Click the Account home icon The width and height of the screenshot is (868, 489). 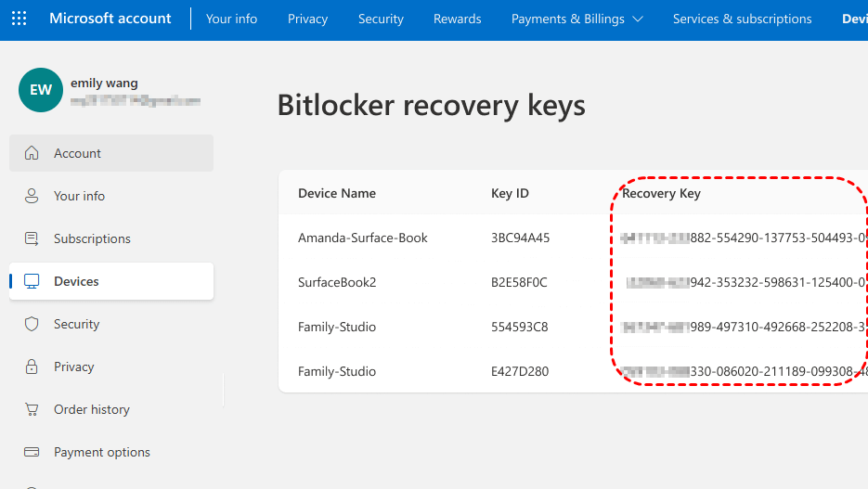click(x=32, y=153)
